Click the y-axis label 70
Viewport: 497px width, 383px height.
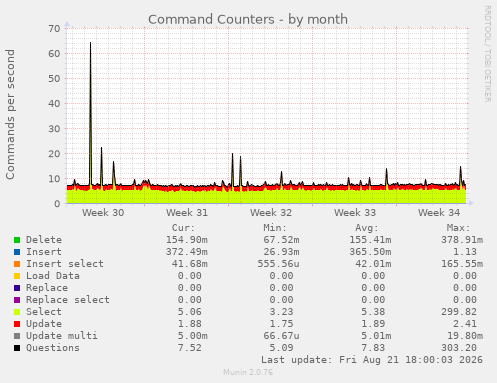[x=54, y=29]
